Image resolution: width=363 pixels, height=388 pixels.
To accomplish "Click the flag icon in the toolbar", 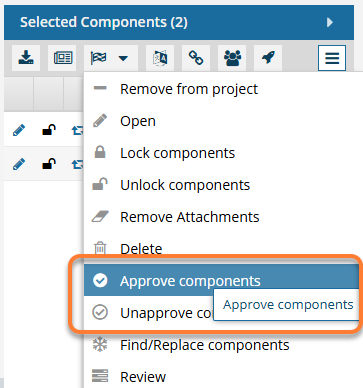I will click(x=99, y=58).
